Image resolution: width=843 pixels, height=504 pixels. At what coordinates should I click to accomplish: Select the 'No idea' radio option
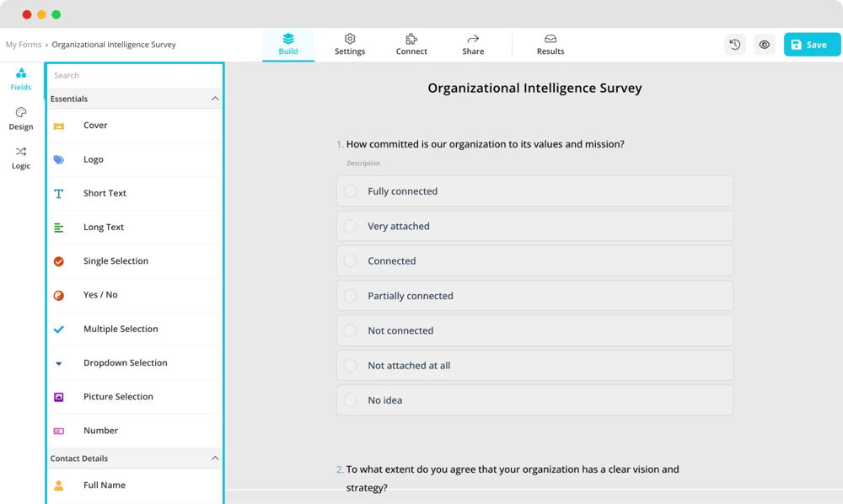pos(350,400)
